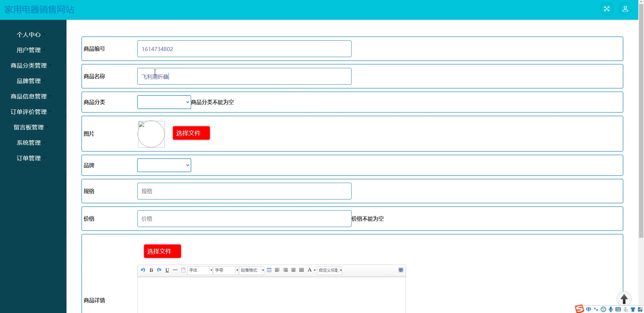
Task: Click the back-to-top arrow button
Action: tap(624, 299)
